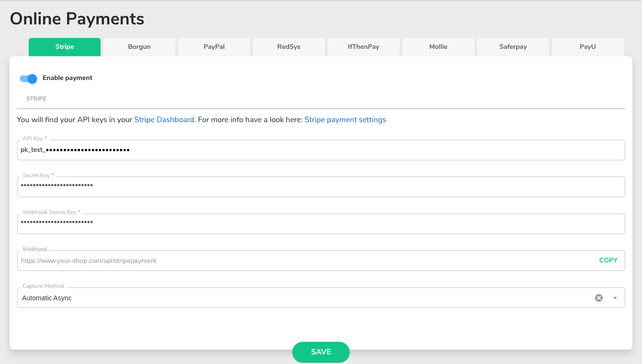Image resolution: width=642 pixels, height=364 pixels.
Task: Click the SAVE button
Action: [321, 352]
